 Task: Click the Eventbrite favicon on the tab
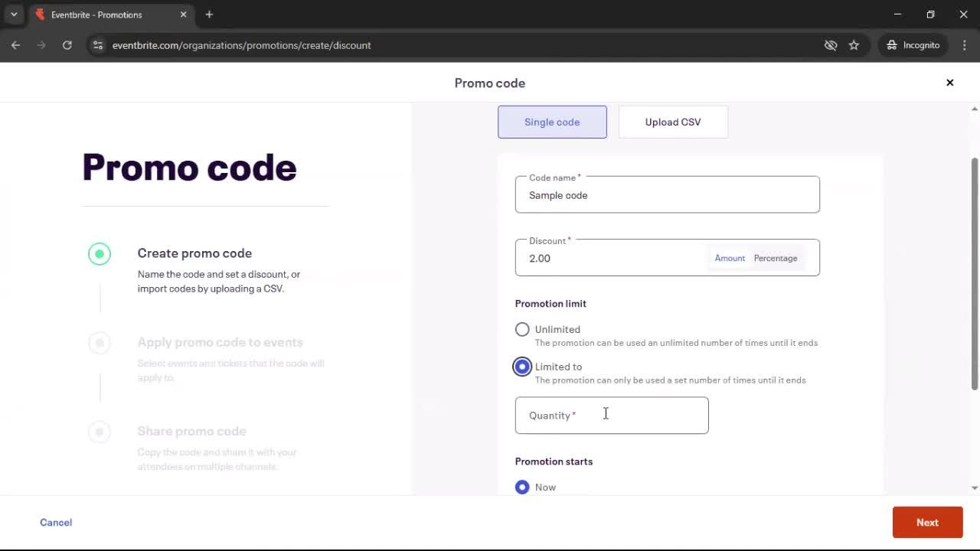point(40,15)
